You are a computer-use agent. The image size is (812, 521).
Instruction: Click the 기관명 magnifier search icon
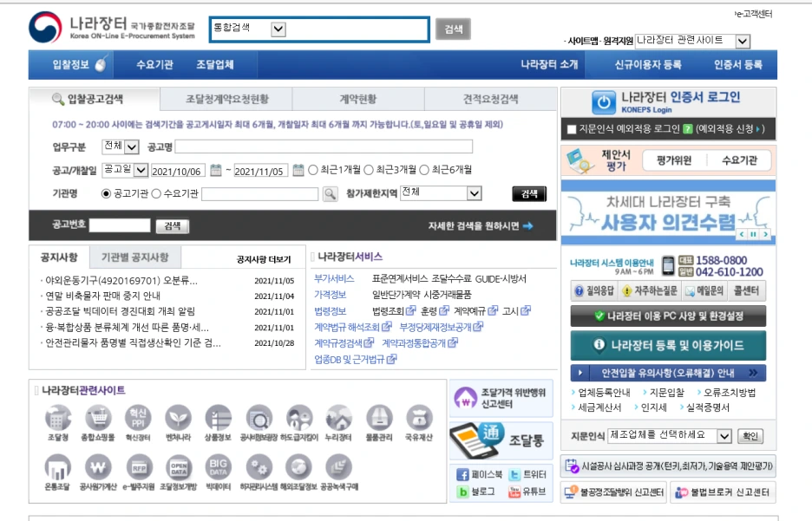330,194
